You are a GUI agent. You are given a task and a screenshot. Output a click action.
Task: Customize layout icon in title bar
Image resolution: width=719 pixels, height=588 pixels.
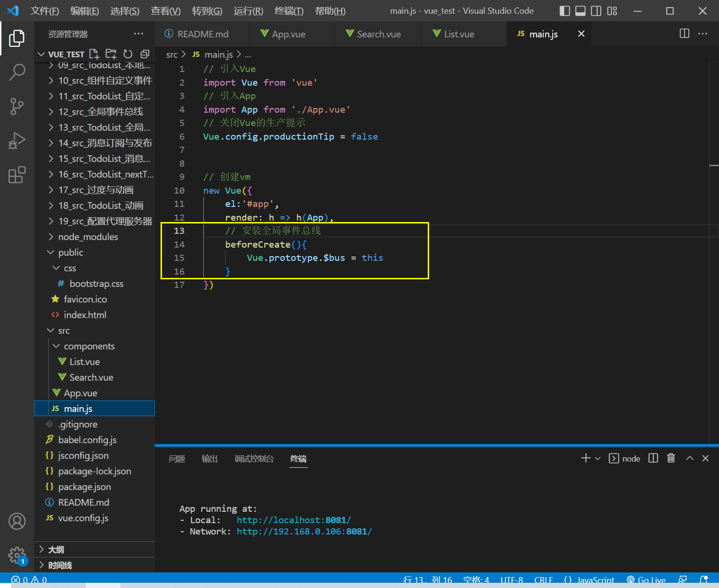(x=612, y=11)
